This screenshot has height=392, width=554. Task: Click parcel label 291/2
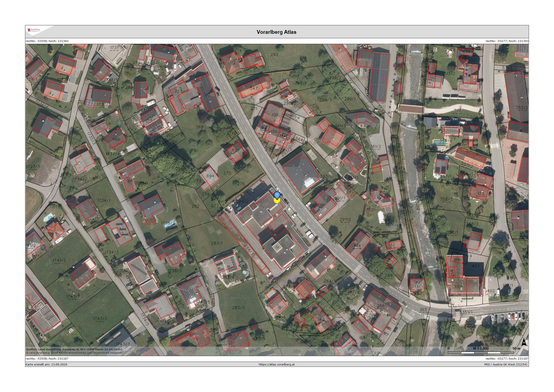[x=345, y=219]
